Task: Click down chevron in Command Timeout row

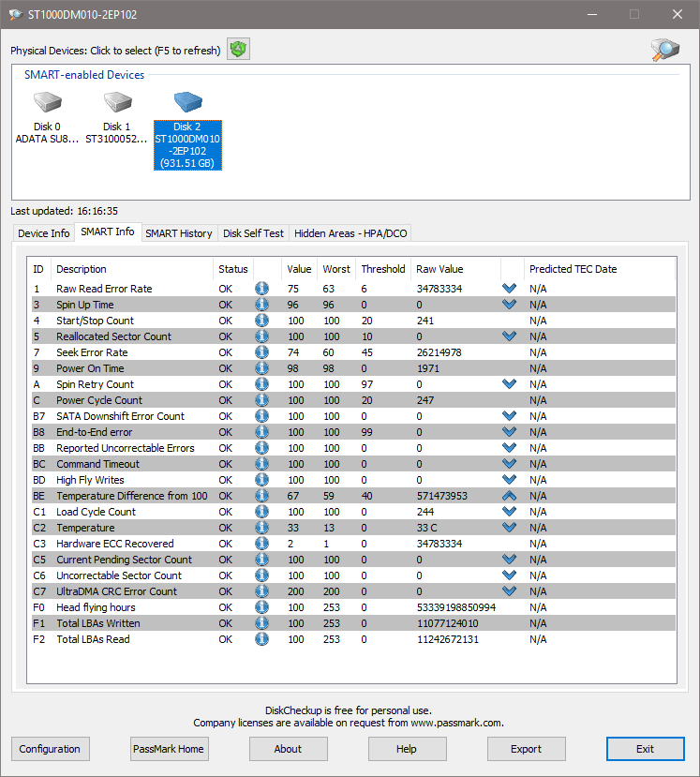Action: (x=509, y=463)
